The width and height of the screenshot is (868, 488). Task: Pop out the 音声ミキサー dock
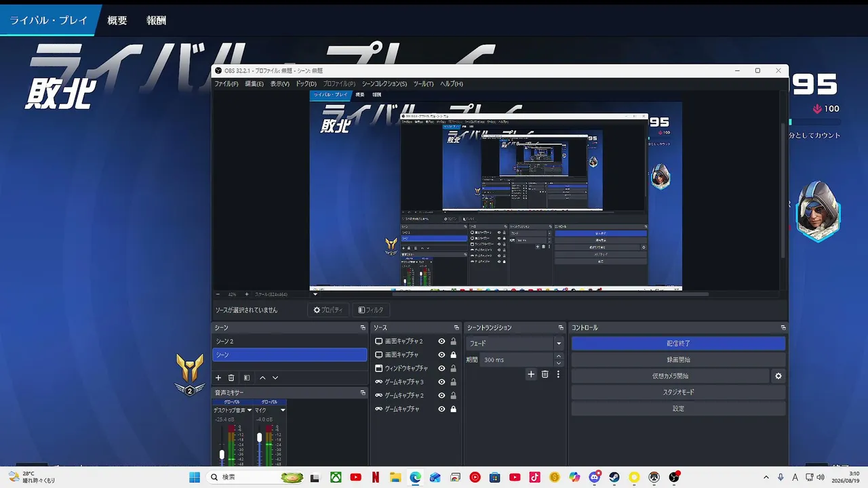click(x=363, y=393)
